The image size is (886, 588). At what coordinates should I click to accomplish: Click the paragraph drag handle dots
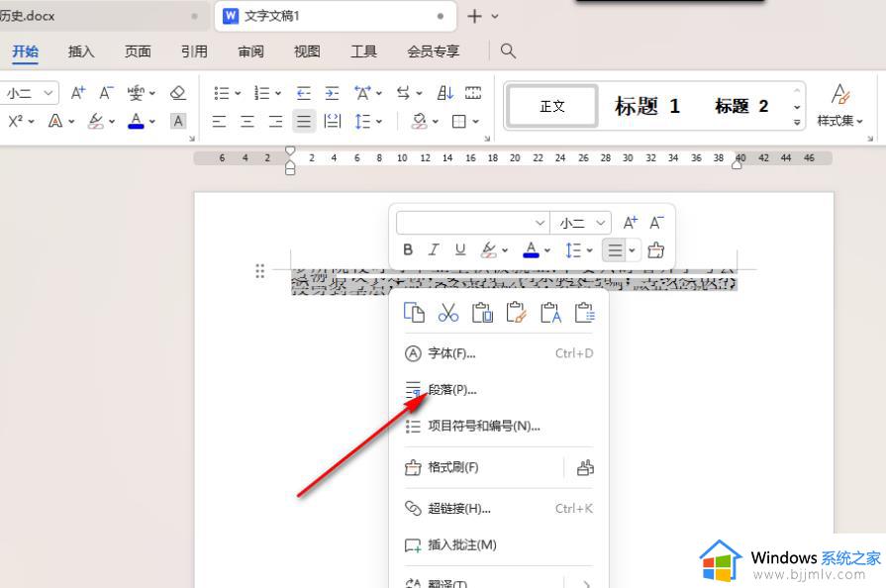[x=260, y=271]
